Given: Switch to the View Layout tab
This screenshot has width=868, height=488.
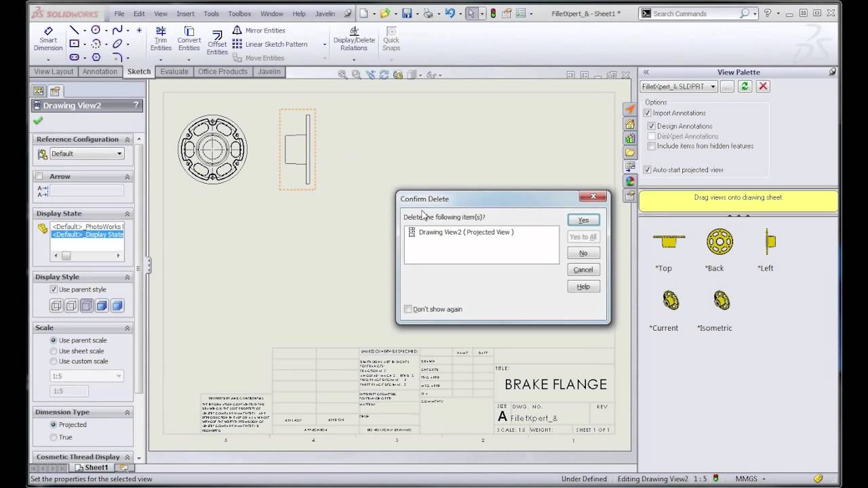Looking at the screenshot, I should tap(54, 72).
